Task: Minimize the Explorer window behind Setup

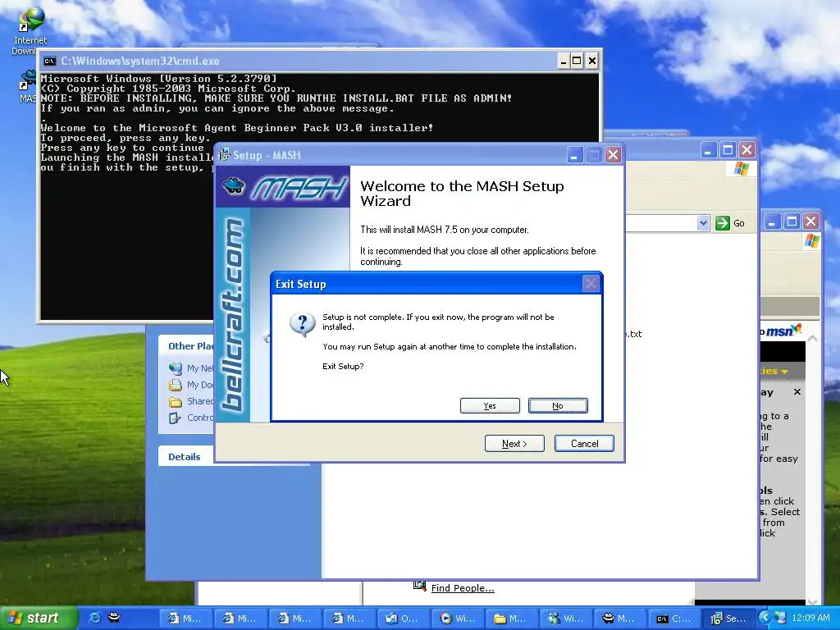Action: pyautogui.click(x=708, y=150)
